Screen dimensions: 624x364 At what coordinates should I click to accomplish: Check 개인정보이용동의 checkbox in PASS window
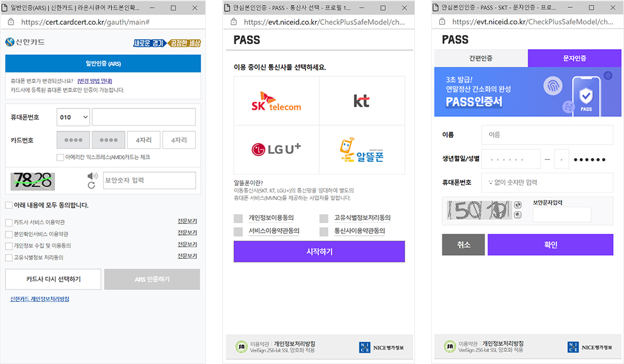click(x=238, y=219)
